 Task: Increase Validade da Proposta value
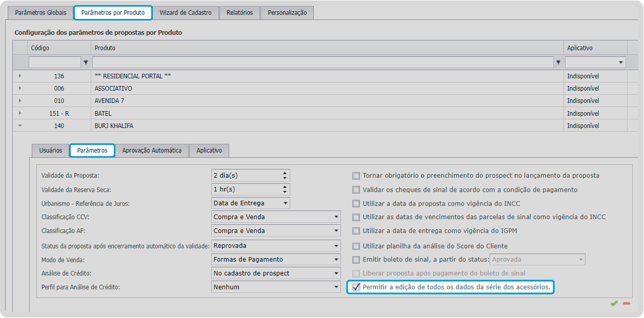click(285, 173)
